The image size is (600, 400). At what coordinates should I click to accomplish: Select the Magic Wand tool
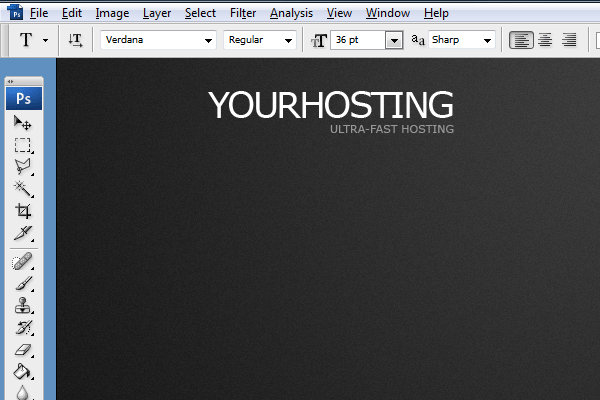[x=23, y=189]
